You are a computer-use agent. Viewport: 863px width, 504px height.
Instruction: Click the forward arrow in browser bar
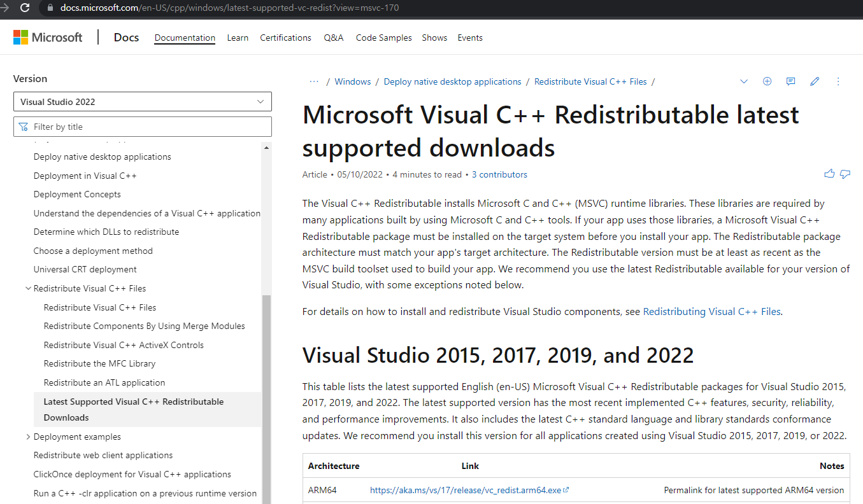click(x=3, y=8)
